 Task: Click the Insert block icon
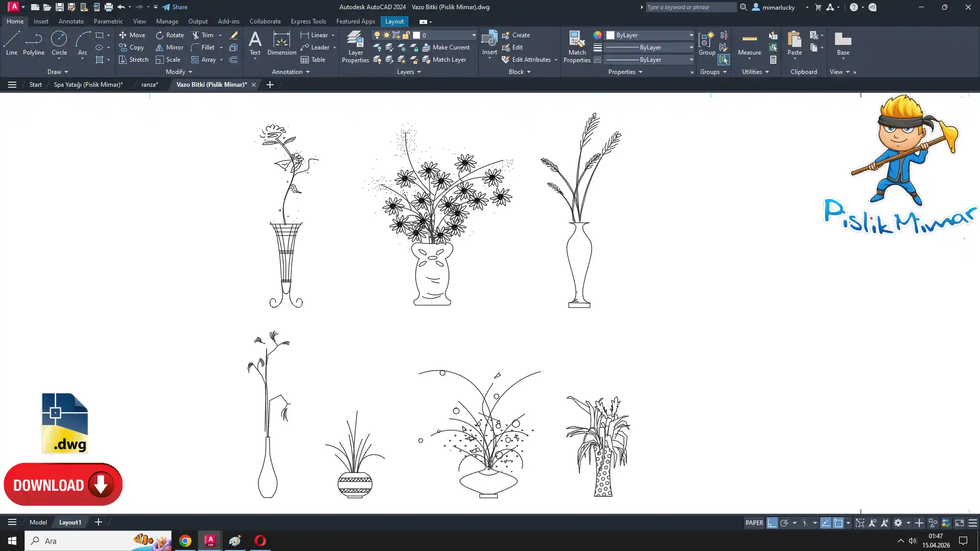[x=489, y=40]
